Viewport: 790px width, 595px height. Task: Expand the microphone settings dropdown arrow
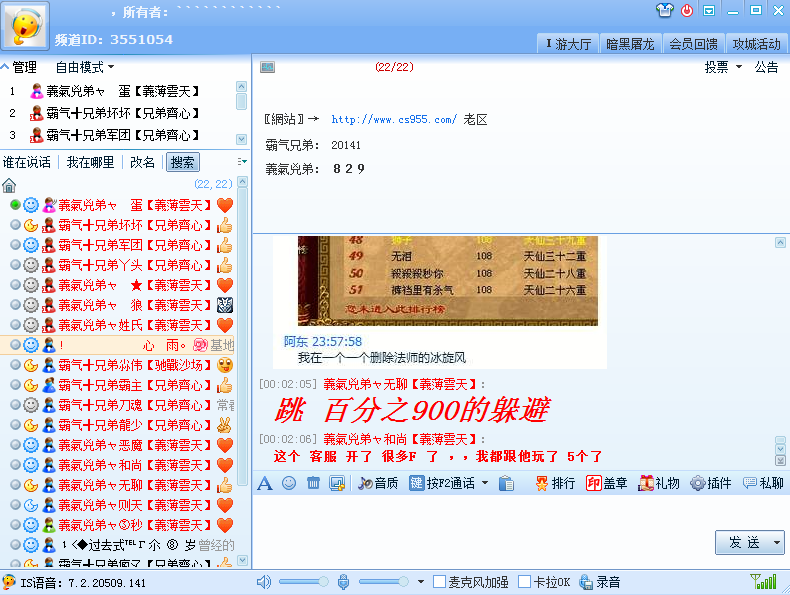pos(421,582)
